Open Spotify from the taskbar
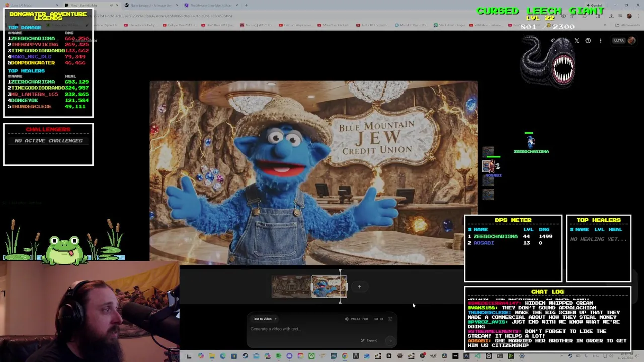The height and width of the screenshot is (362, 644). pos(278,356)
